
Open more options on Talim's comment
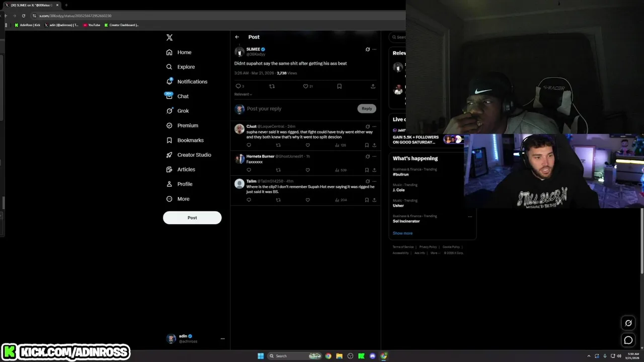click(374, 181)
